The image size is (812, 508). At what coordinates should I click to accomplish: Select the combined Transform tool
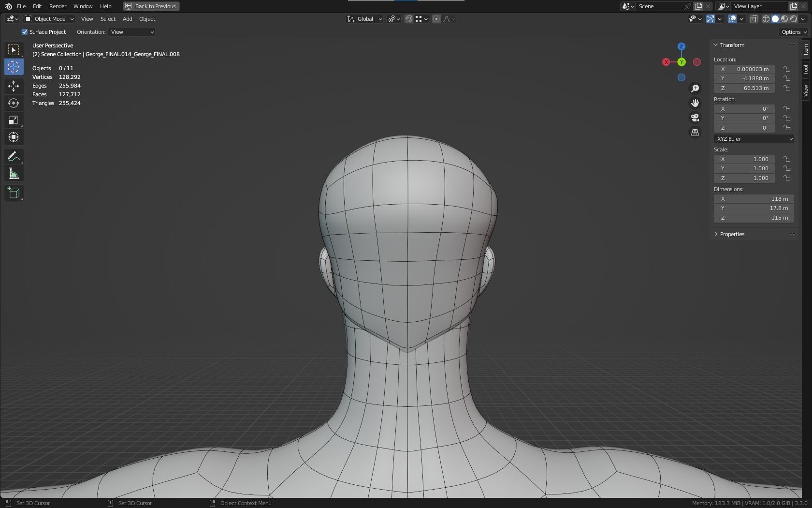[x=14, y=137]
